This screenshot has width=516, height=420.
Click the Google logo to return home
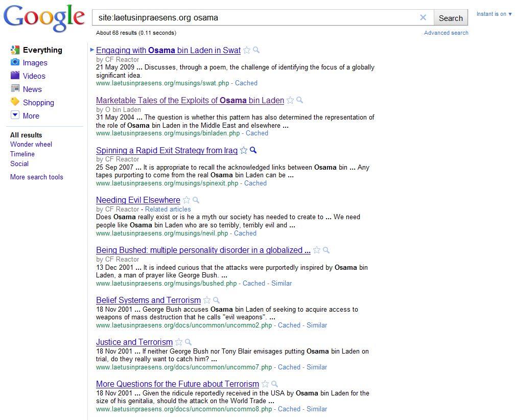43,17
